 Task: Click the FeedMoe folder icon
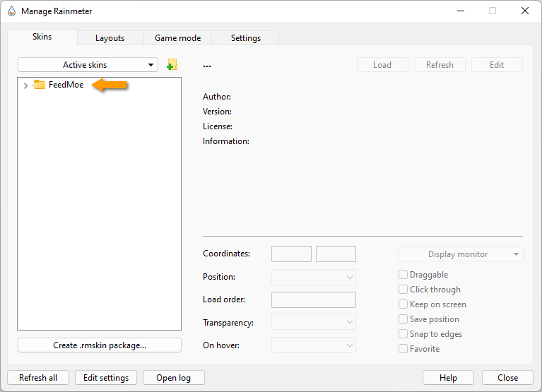click(x=39, y=85)
